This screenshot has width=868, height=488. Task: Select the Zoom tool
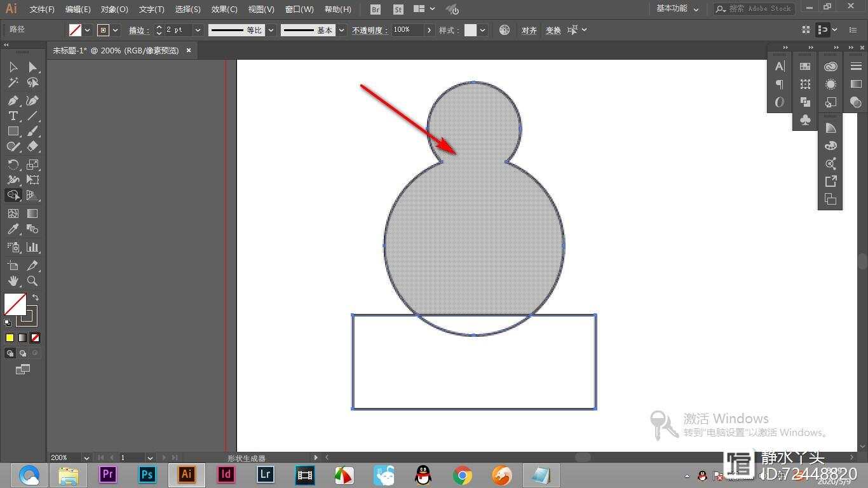click(32, 281)
